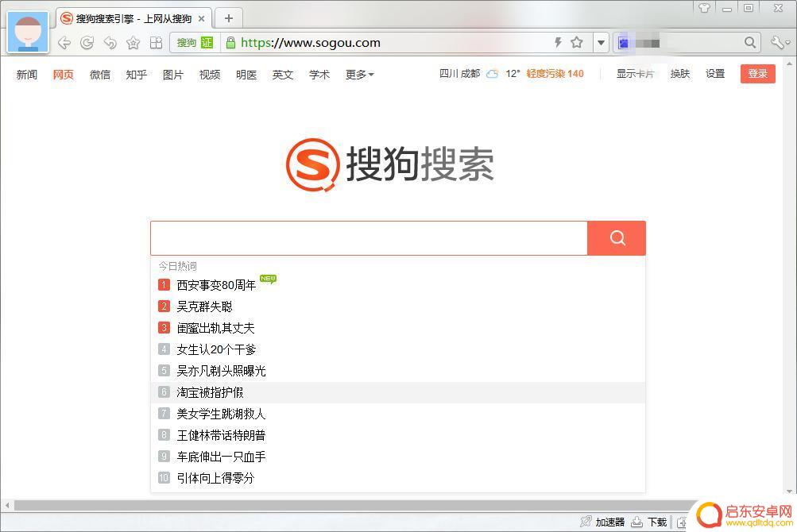Switch to the 图片 search tab
Viewport: 797px width, 532px height.
click(172, 75)
